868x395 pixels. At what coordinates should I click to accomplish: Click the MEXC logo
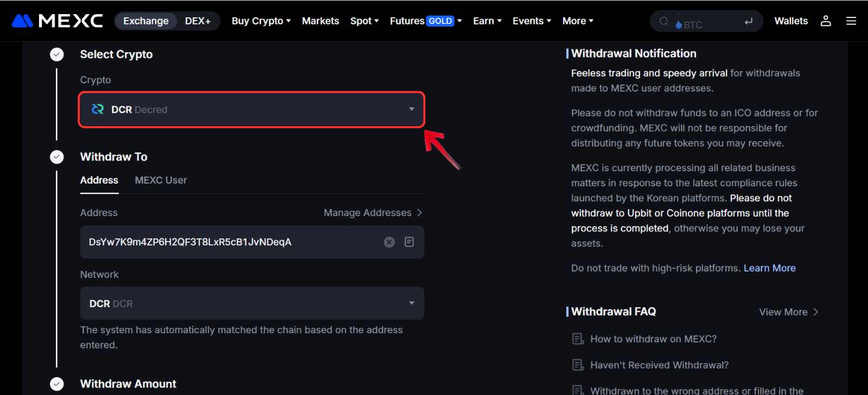click(57, 21)
